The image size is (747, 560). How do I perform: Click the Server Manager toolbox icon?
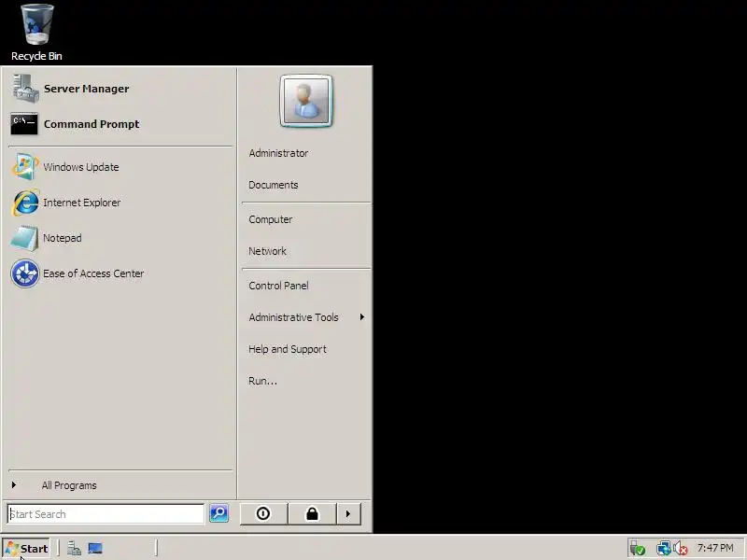point(25,89)
